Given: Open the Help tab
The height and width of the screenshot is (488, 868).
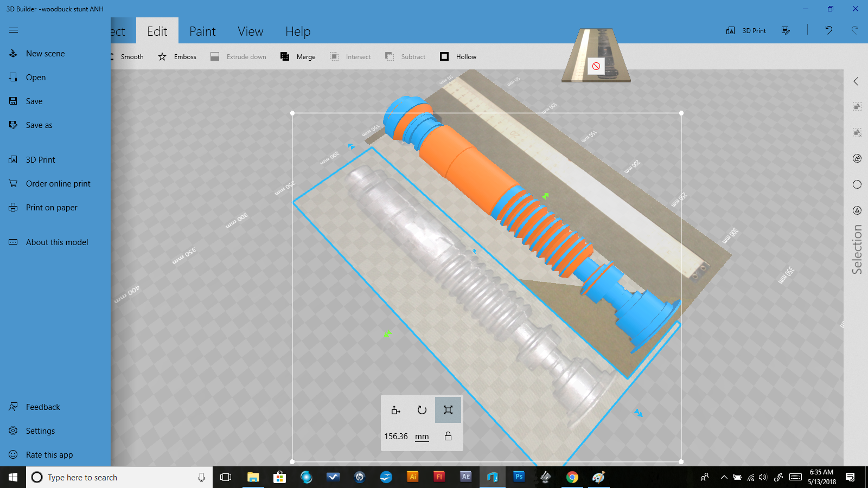Looking at the screenshot, I should pos(298,31).
